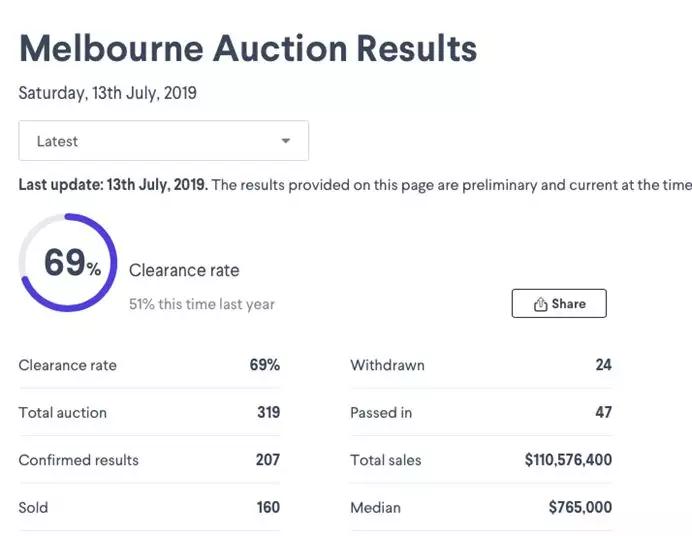This screenshot has height=536, width=692.
Task: Select the Sold row label
Action: (x=33, y=507)
